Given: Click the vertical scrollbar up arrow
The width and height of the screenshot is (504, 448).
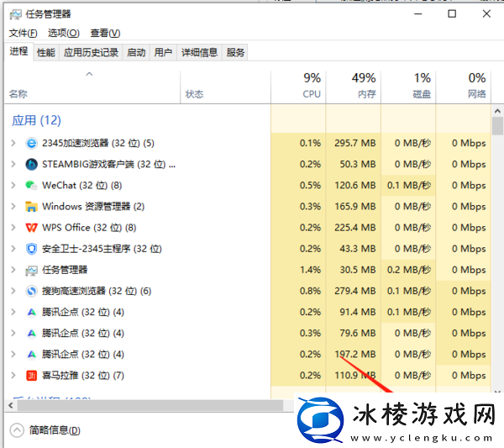Looking at the screenshot, I should pos(497,111).
